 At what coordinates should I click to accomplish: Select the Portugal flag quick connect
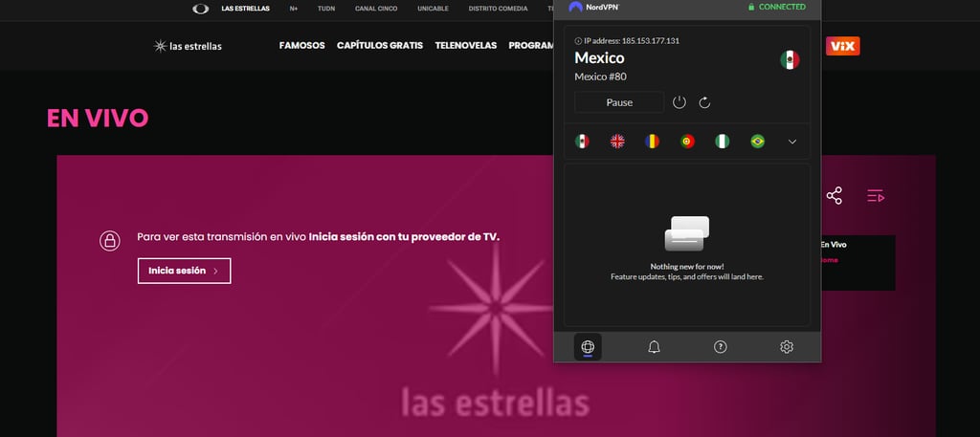coord(687,142)
